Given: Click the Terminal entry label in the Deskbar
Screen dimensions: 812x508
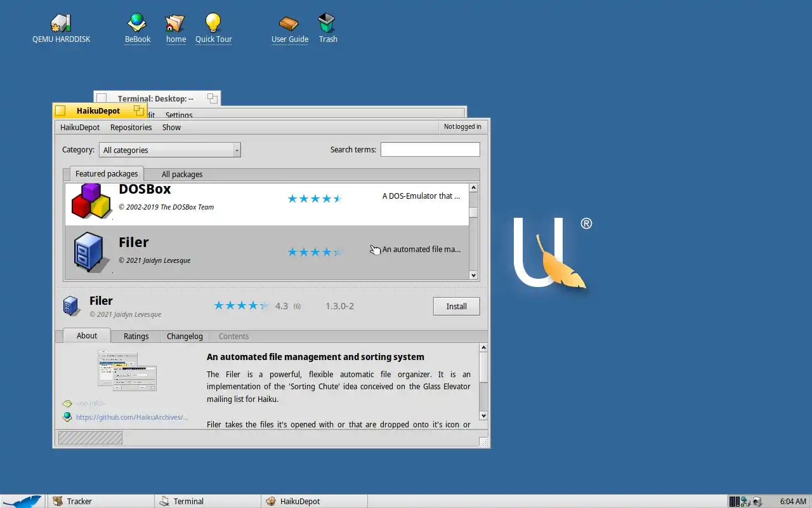Looking at the screenshot, I should click(188, 501).
